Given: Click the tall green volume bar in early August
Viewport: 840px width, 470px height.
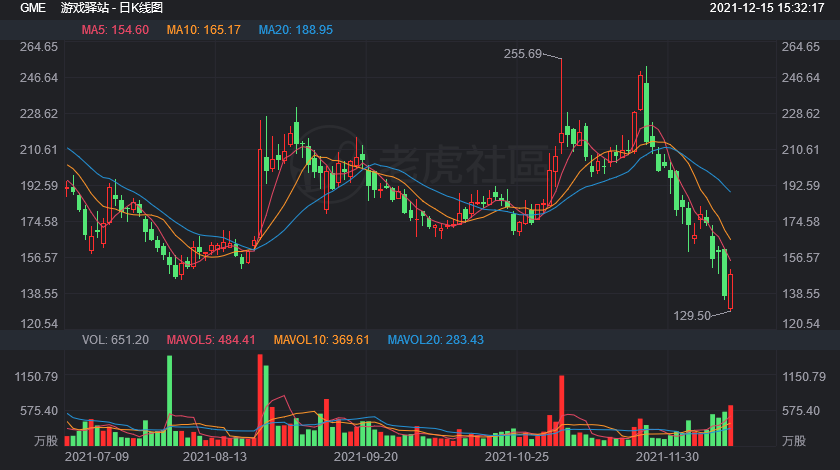Looking at the screenshot, I should tap(170, 401).
